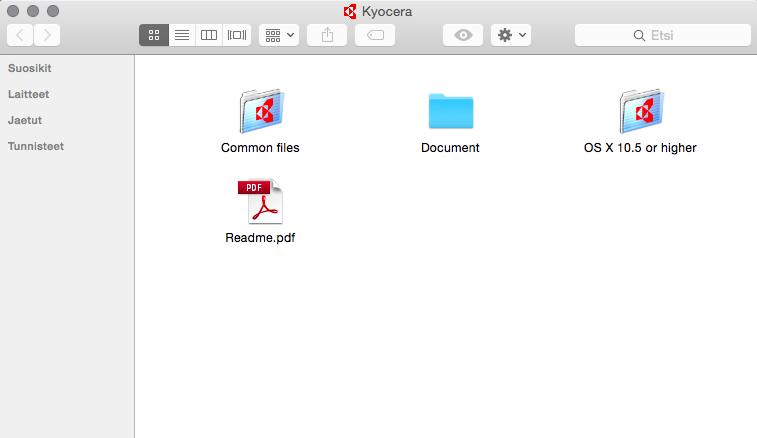
Task: Expand the Laitteet sidebar section
Action: coord(28,94)
